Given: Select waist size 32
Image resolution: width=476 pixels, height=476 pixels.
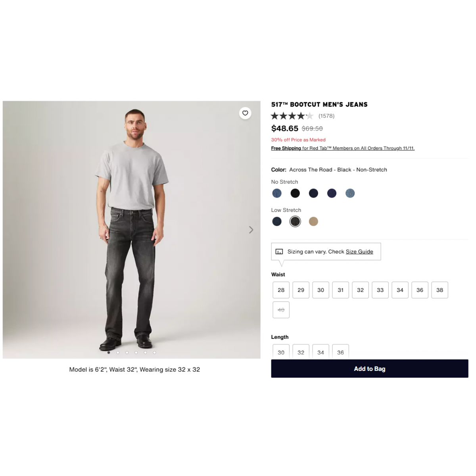Looking at the screenshot, I should [x=360, y=290].
